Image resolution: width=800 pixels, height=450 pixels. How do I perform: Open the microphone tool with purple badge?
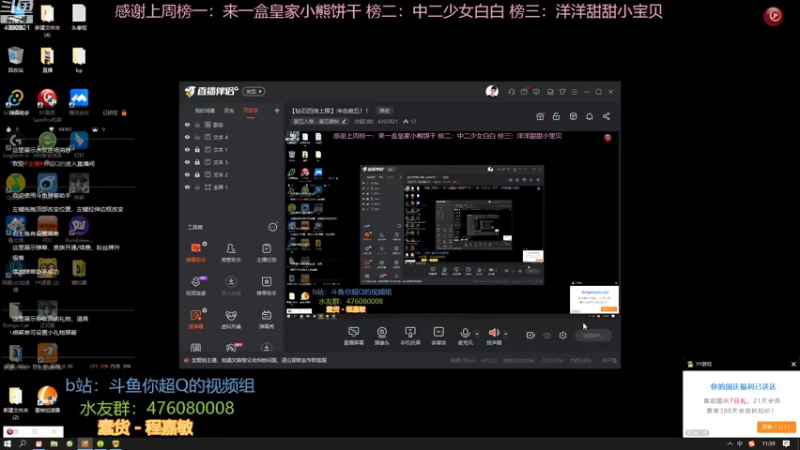click(x=196, y=285)
